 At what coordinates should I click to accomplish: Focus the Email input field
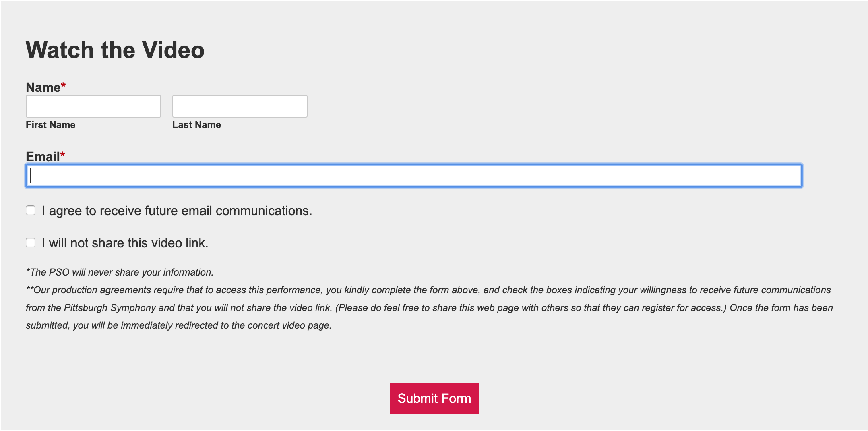click(x=414, y=176)
